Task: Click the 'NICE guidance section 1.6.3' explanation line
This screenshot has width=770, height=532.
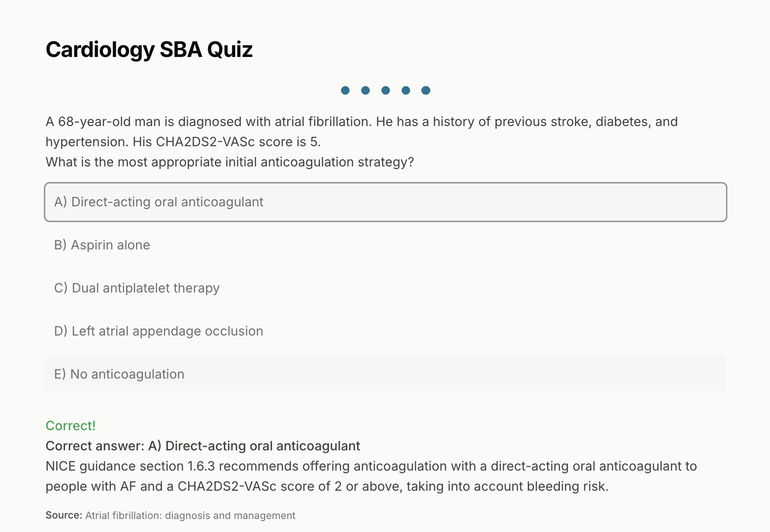Action: pyautogui.click(x=371, y=466)
